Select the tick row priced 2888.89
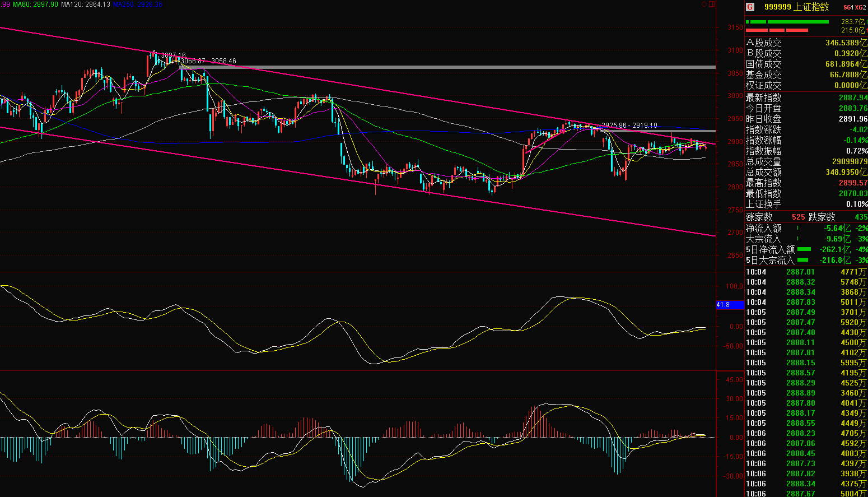The height and width of the screenshot is (497, 868). pos(806,393)
